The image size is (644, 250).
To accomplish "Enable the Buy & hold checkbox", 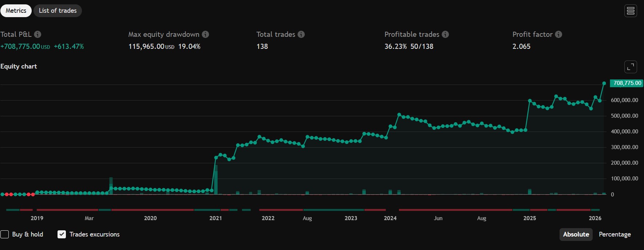I will 4,234.
